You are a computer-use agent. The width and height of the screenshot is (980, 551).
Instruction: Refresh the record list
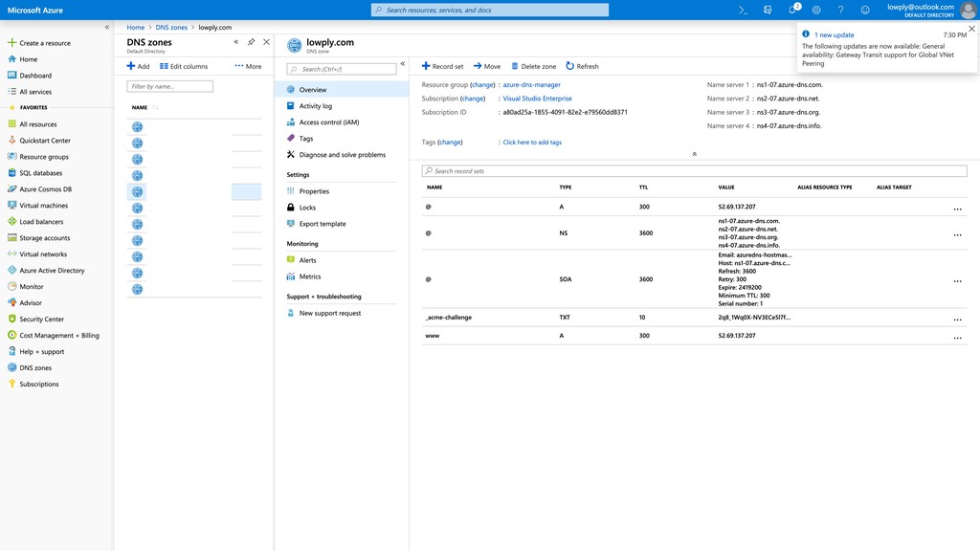point(582,66)
